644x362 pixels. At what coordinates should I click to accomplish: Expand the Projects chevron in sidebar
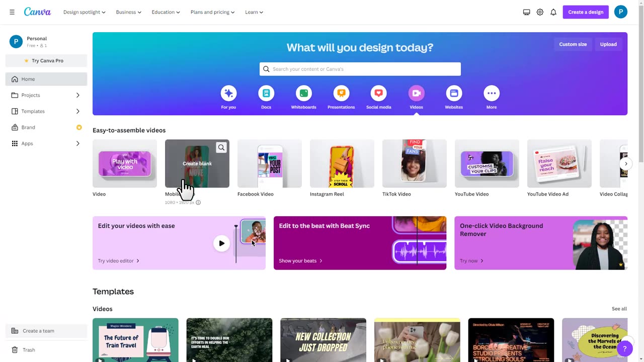pyautogui.click(x=78, y=95)
